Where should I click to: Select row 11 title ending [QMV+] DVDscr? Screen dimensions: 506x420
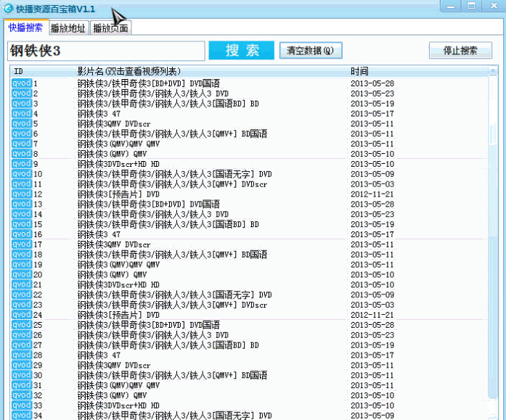pos(172,184)
